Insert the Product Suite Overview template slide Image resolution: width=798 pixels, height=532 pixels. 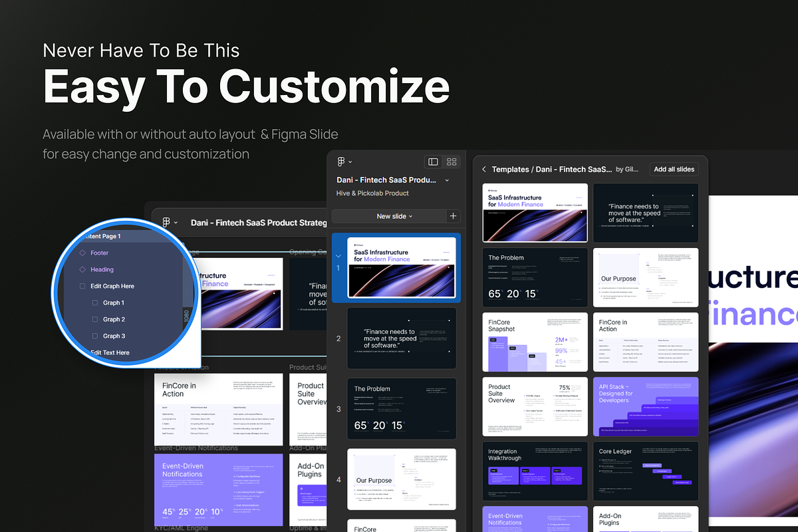click(535, 406)
